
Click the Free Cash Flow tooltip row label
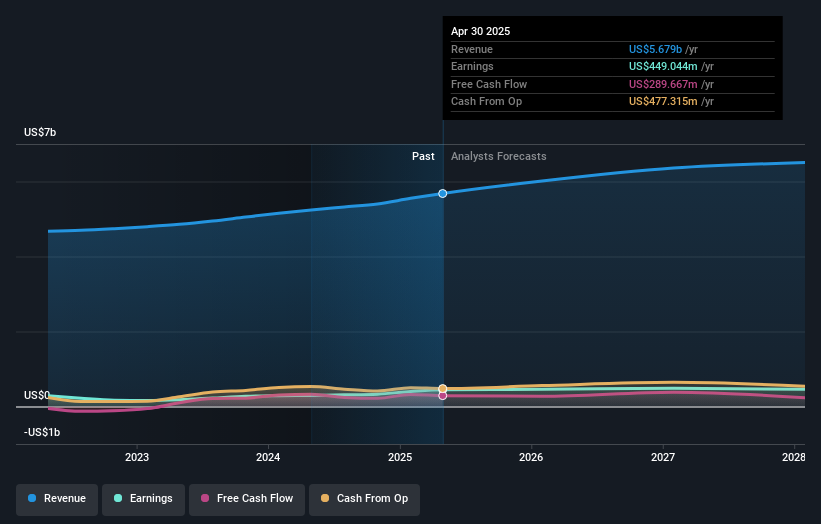click(489, 84)
